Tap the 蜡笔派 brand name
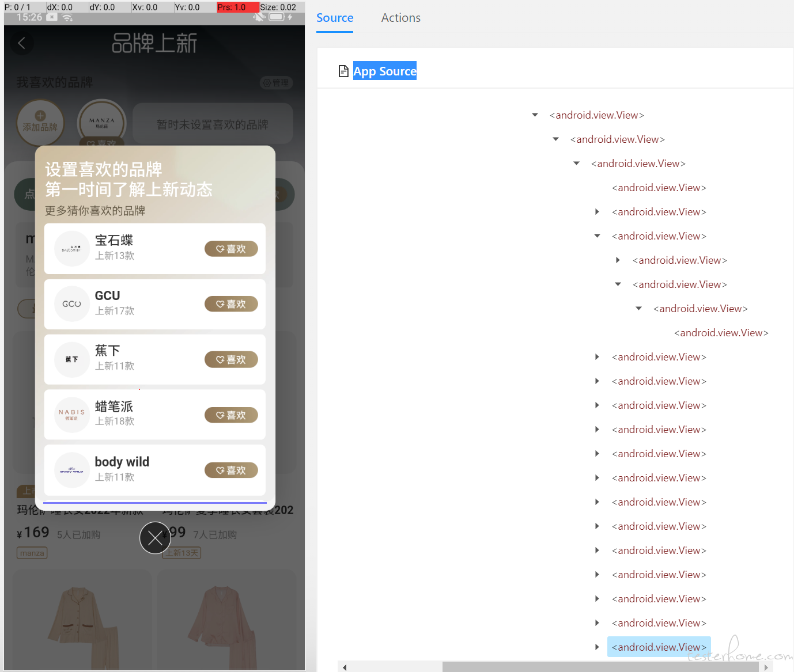Viewport: 794px width, 672px height. (114, 407)
